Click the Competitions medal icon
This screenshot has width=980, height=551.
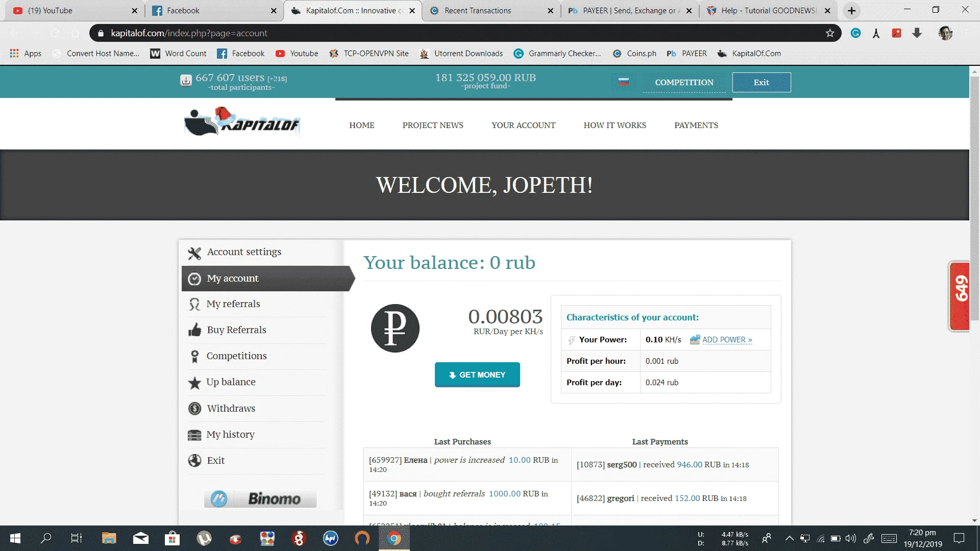[194, 356]
